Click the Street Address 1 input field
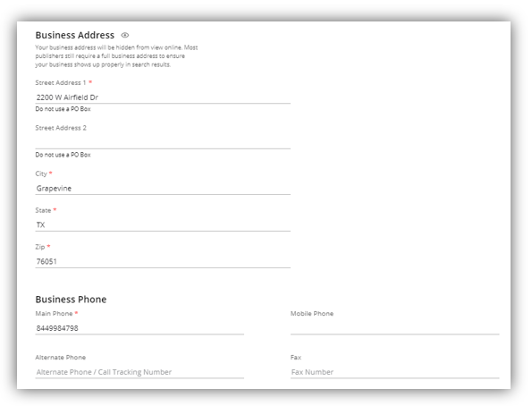Image resolution: width=532 pixels, height=406 pixels. pyautogui.click(x=163, y=97)
